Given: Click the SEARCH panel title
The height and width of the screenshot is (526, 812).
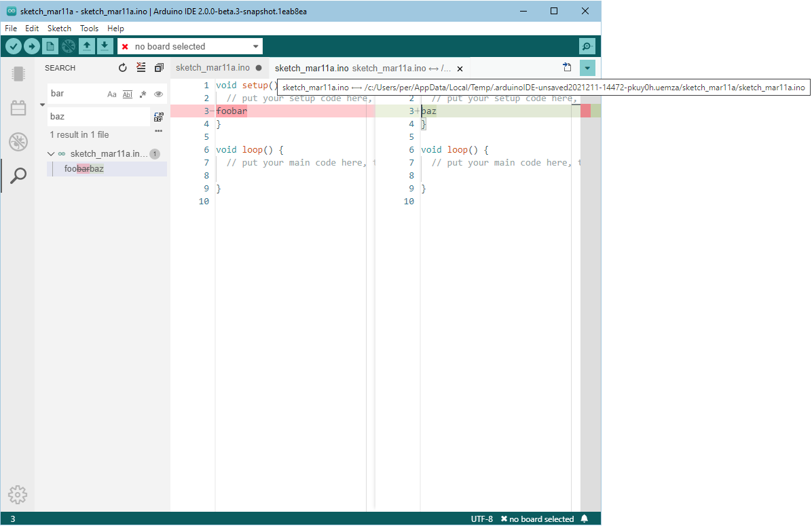Looking at the screenshot, I should [60, 68].
